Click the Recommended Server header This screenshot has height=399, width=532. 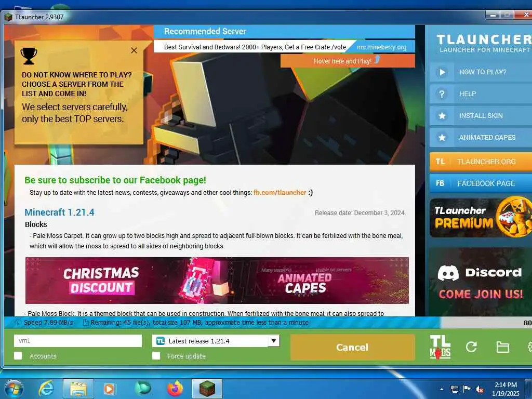284,32
